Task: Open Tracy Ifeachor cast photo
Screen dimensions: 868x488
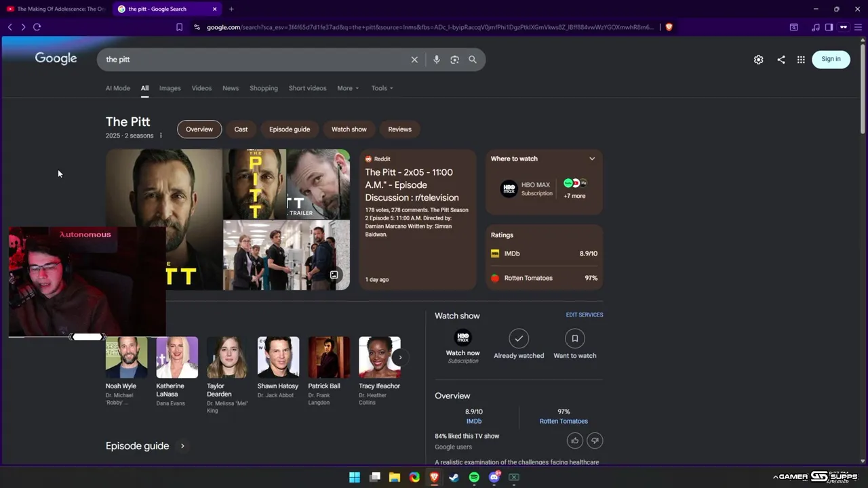Action: 380,357
